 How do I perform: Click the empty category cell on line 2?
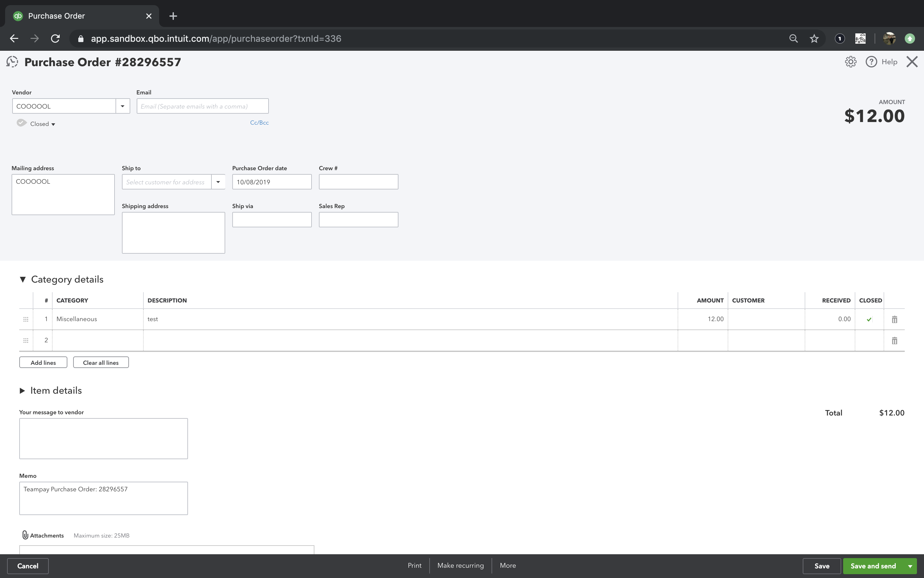click(98, 341)
